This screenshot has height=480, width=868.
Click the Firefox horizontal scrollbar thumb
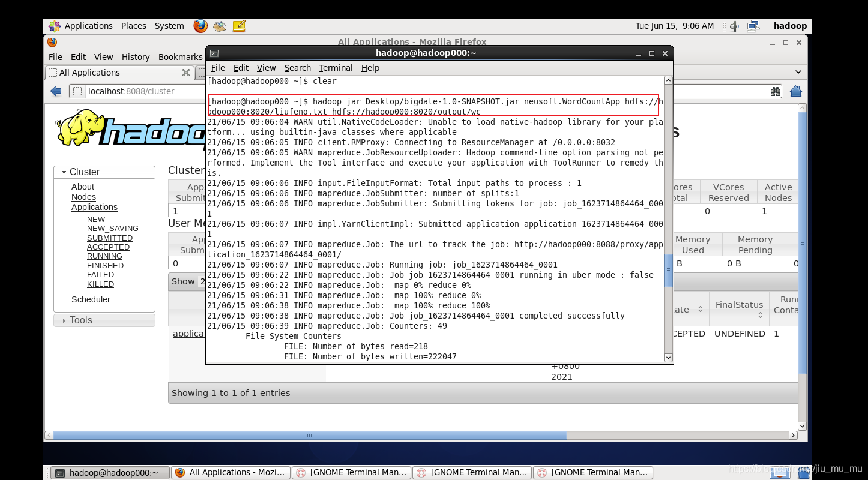pyautogui.click(x=310, y=436)
